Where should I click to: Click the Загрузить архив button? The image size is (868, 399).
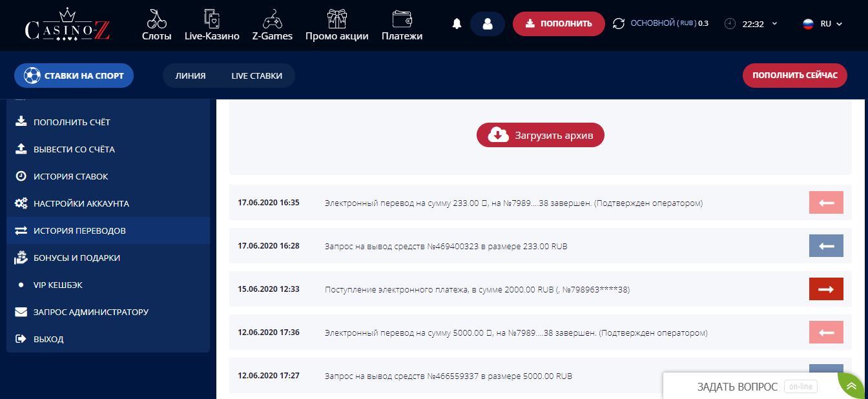[541, 135]
